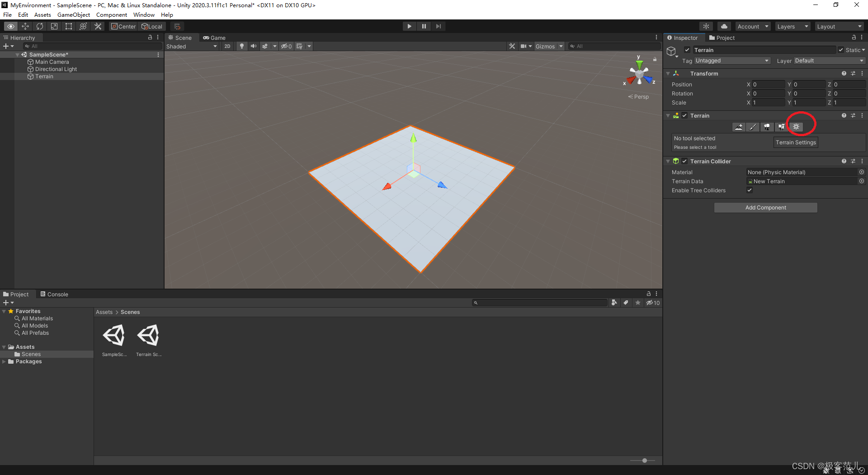This screenshot has height=475, width=868.
Task: Open scene component editor tools icon
Action: [512, 46]
